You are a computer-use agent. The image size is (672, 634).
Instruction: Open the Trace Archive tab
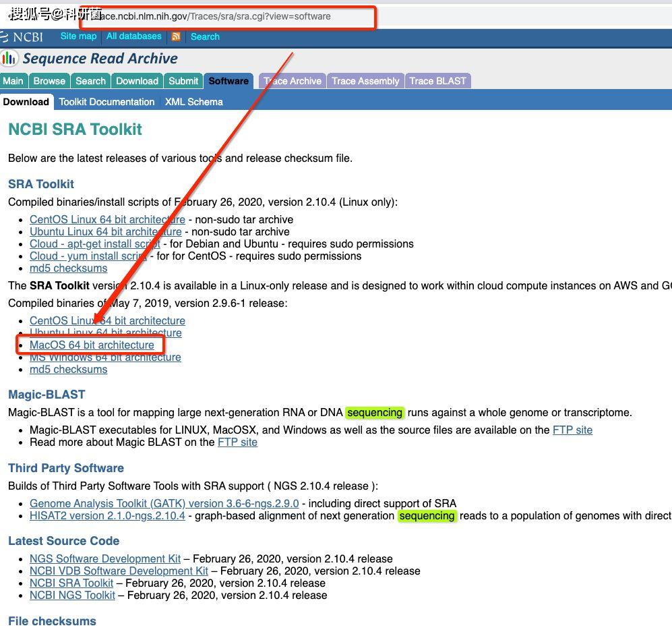[x=293, y=81]
